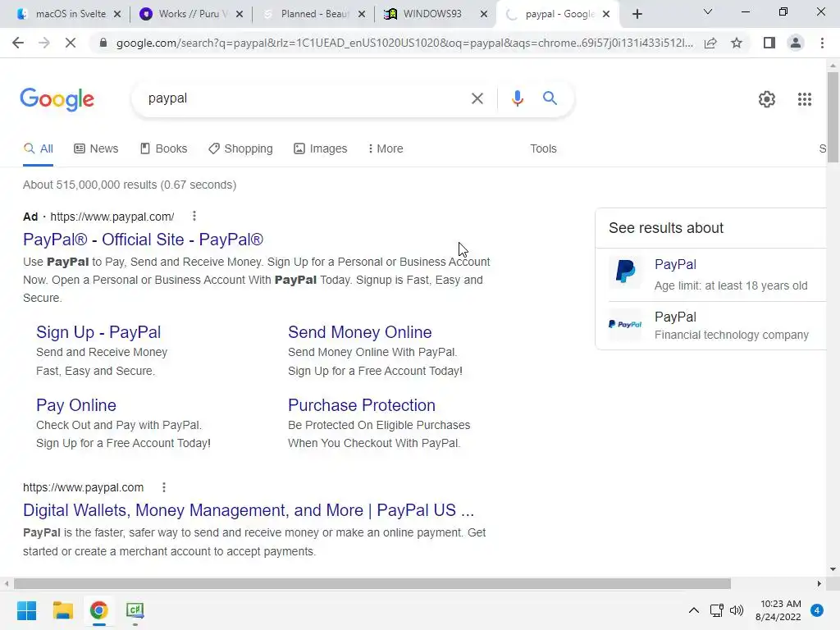
Task: Open the network tray icon
Action: tap(716, 610)
